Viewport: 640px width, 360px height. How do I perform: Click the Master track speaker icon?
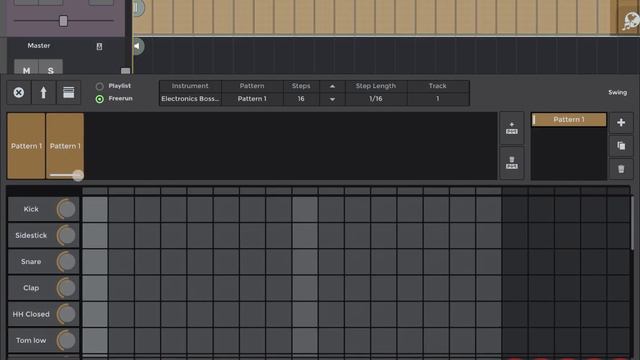pos(138,46)
